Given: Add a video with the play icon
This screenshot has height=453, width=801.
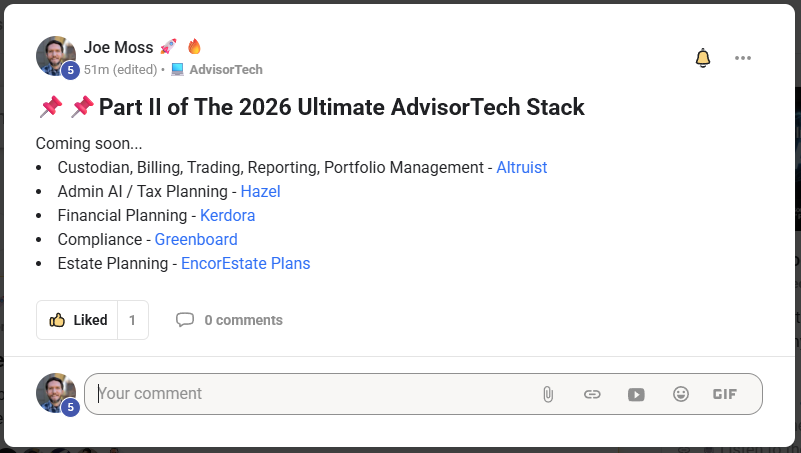Looking at the screenshot, I should [x=636, y=394].
